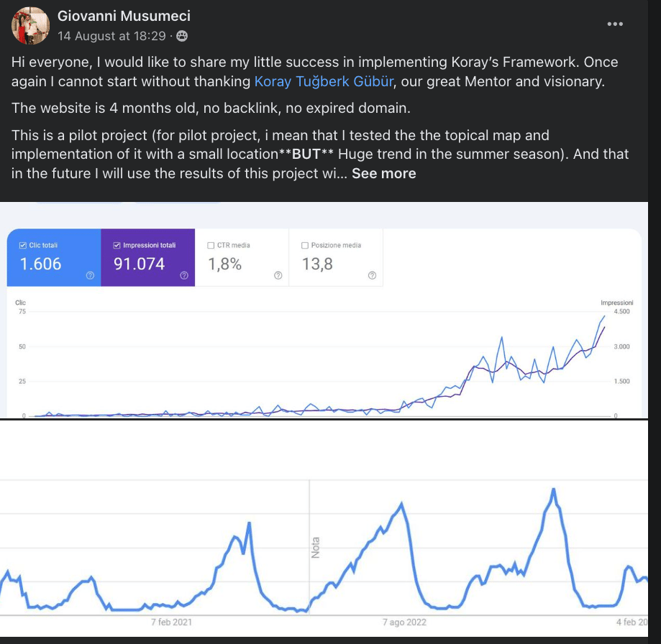The image size is (661, 644).
Task: Uncheck the Impressioni totali checkbox
Action: point(118,246)
